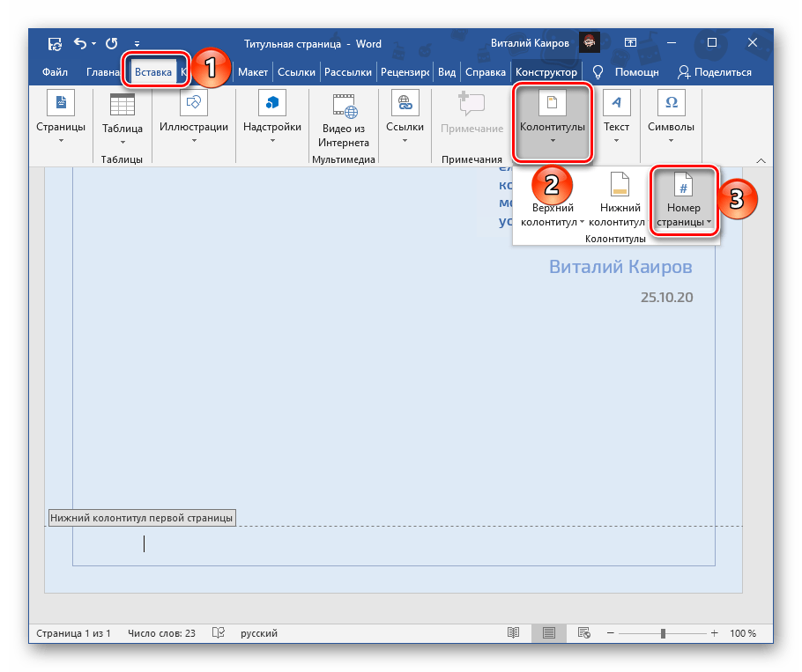Click Видео из Интернета icon
The image size is (802, 672).
point(344,105)
